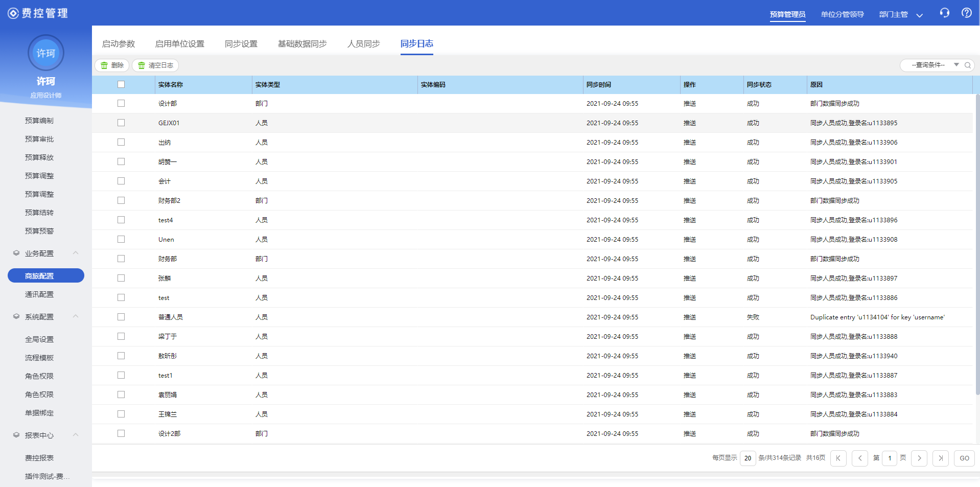Select the checkbox for row 出纳

click(x=121, y=142)
